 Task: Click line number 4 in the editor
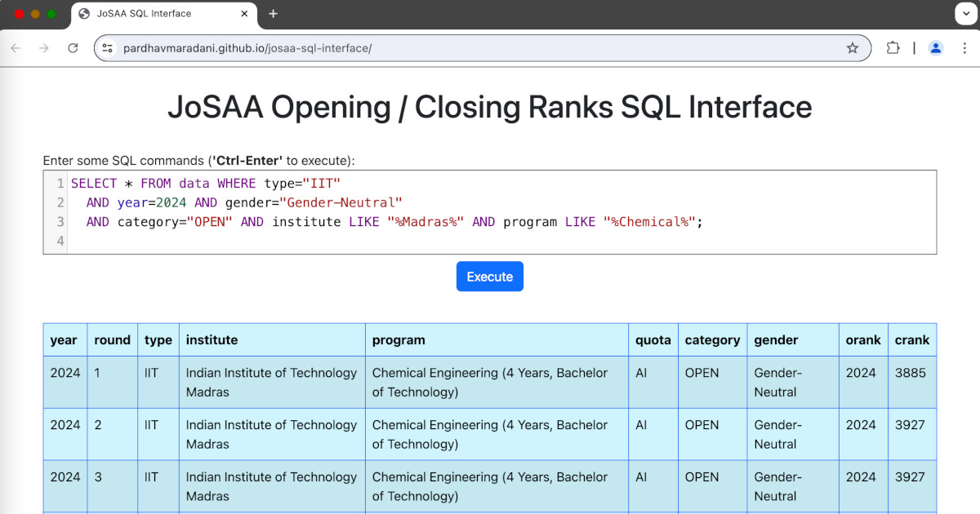coord(60,241)
